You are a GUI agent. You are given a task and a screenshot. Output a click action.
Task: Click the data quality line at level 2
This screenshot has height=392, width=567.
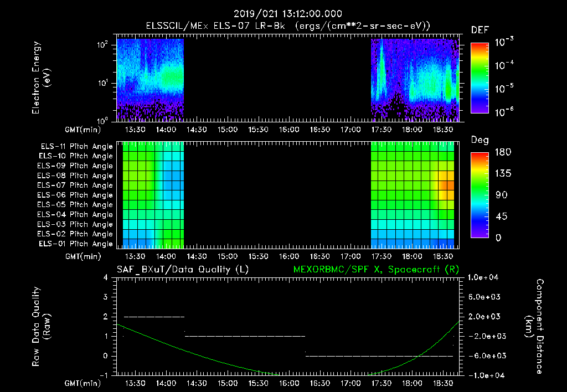click(x=154, y=317)
